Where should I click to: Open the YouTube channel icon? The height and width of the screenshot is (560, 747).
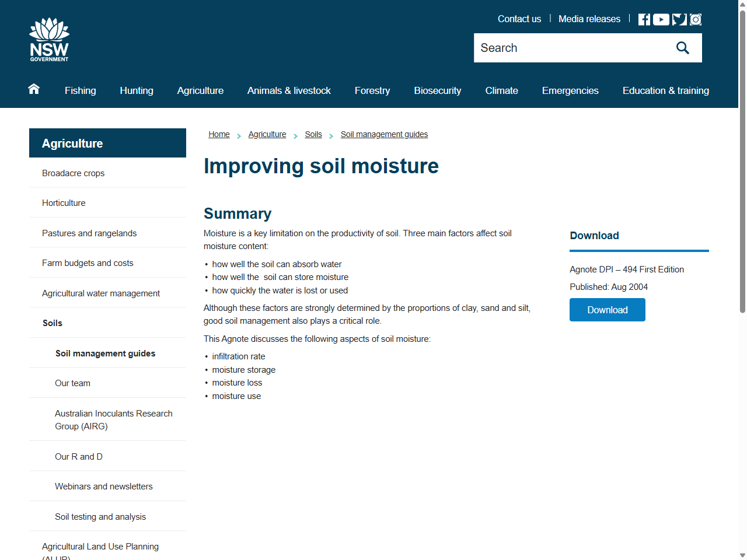pos(661,19)
